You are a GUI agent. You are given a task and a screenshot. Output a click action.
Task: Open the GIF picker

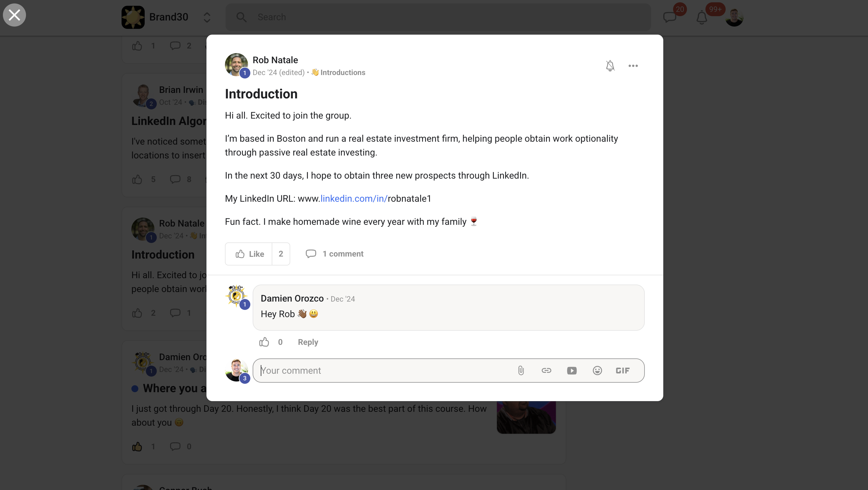pos(622,370)
